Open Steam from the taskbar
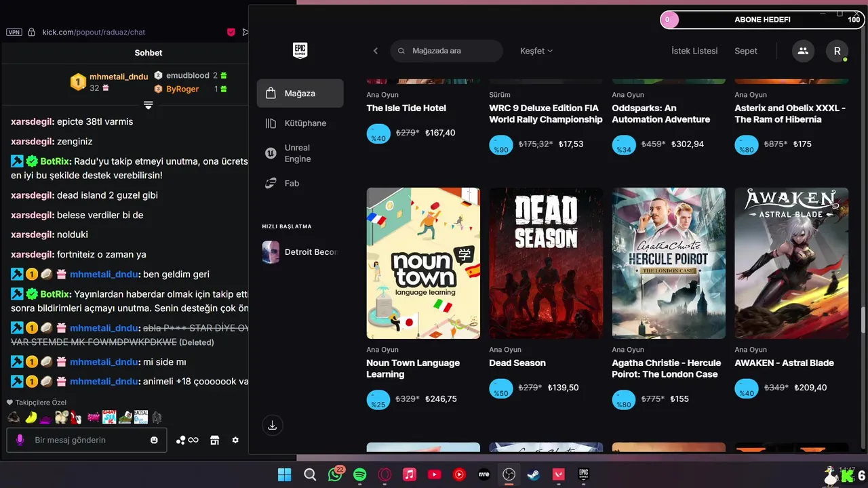 pyautogui.click(x=534, y=474)
